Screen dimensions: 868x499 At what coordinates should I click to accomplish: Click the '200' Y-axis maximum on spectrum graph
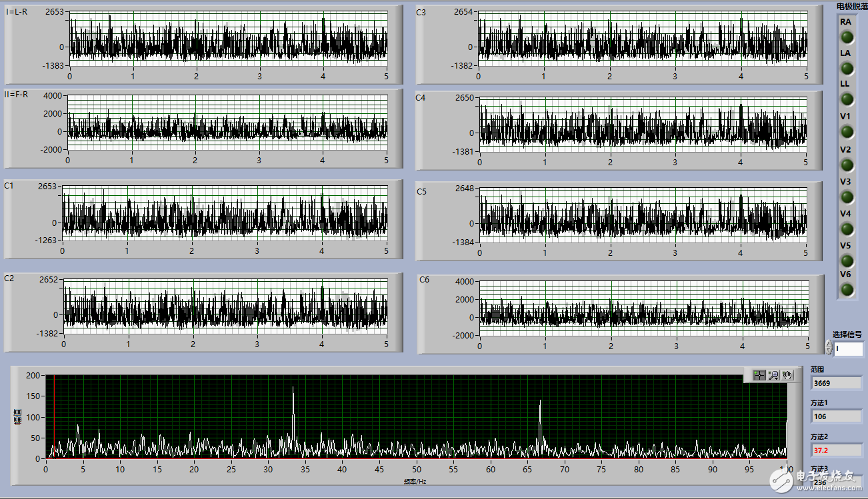(x=33, y=376)
